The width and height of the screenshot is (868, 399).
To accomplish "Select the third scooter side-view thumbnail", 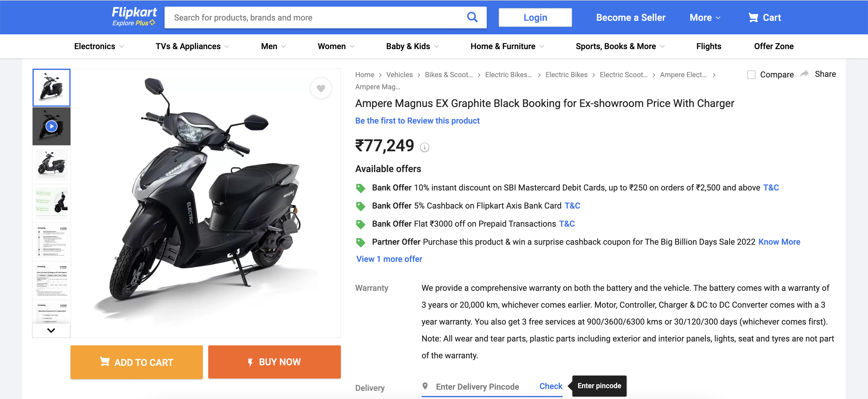I will tap(52, 165).
